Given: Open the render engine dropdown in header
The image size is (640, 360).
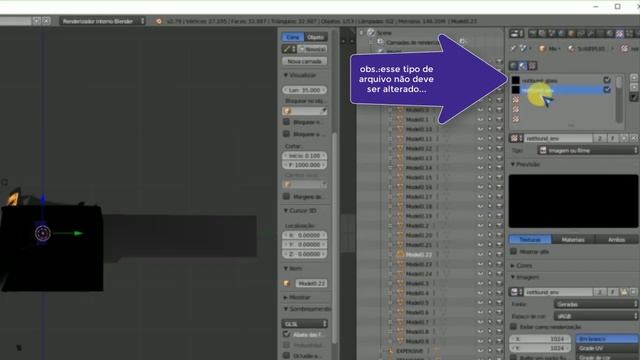Looking at the screenshot, I should coord(102,21).
